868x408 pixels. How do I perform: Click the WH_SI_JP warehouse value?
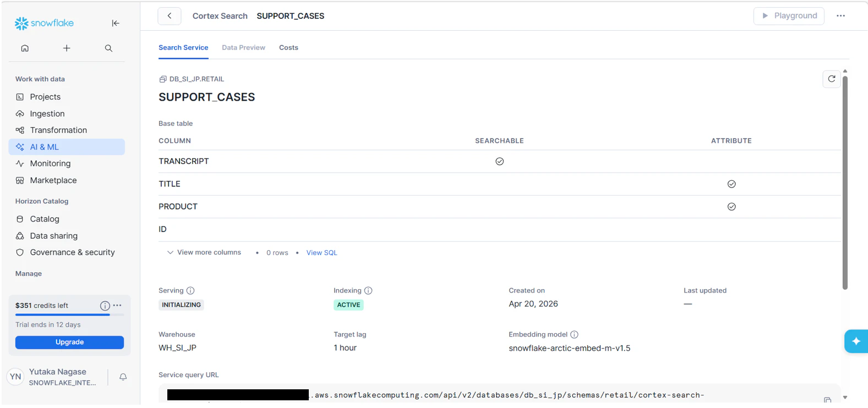(x=177, y=348)
